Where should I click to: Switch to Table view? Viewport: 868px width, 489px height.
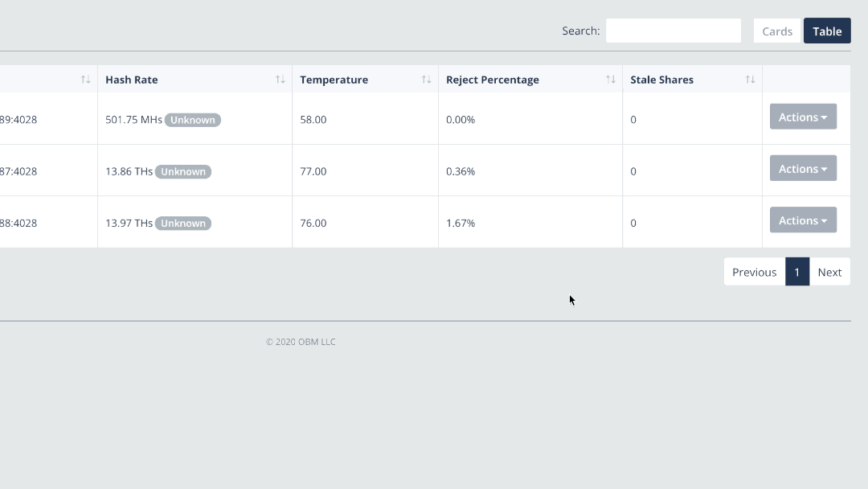[x=827, y=31]
